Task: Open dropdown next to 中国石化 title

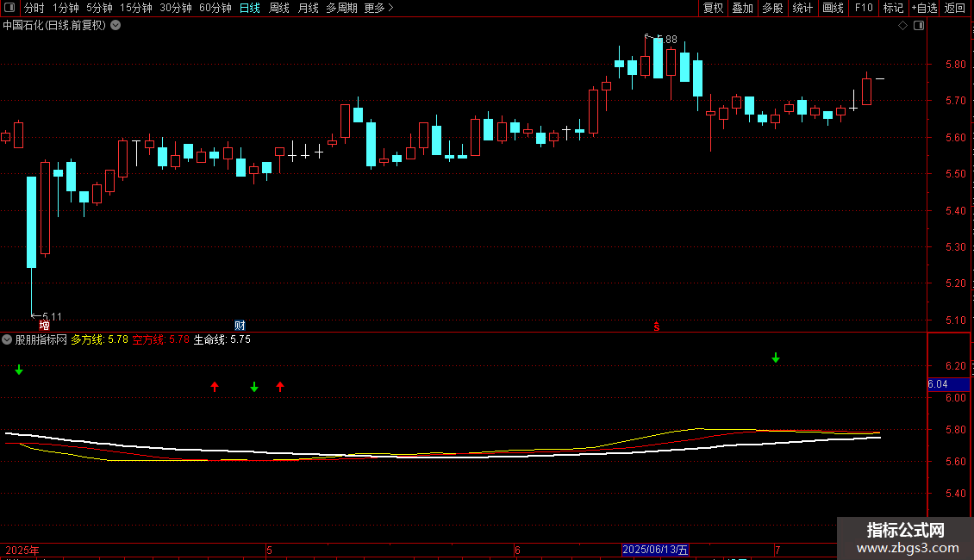Action: click(116, 26)
